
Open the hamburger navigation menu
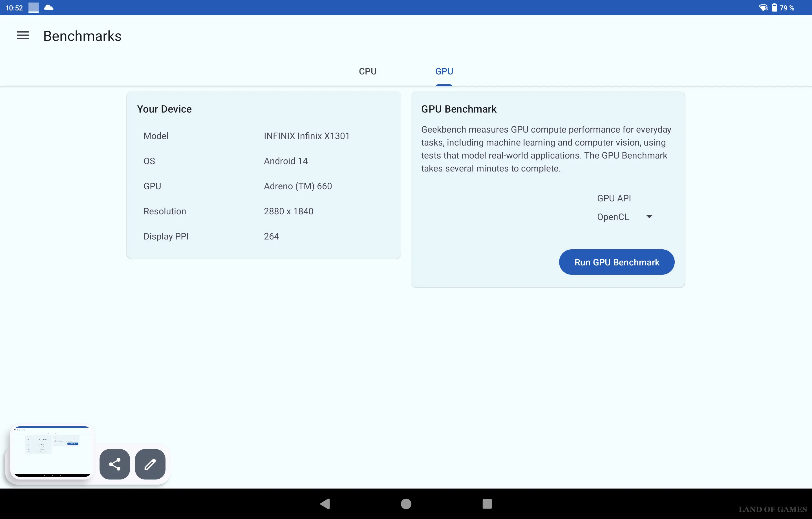pyautogui.click(x=23, y=36)
